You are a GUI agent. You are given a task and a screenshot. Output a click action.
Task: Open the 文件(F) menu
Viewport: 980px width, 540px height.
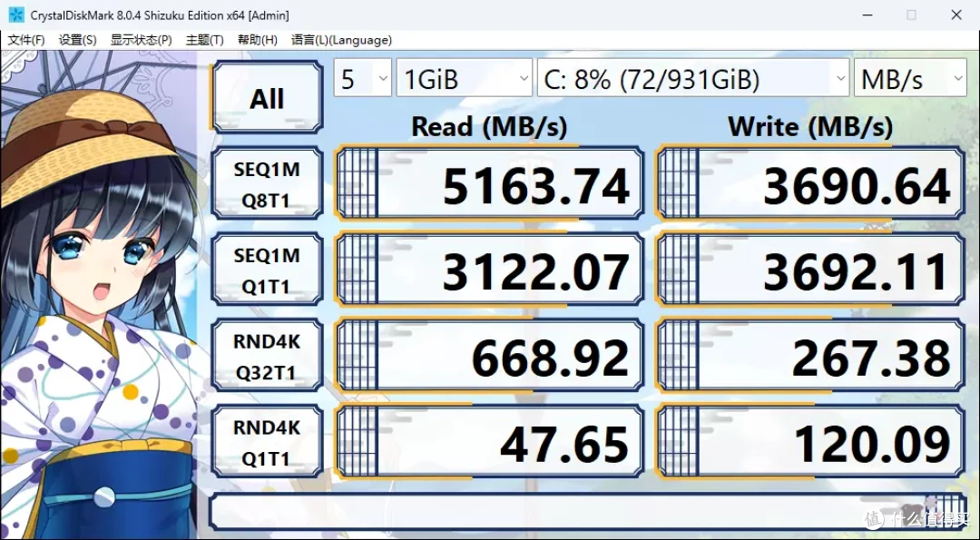26,40
